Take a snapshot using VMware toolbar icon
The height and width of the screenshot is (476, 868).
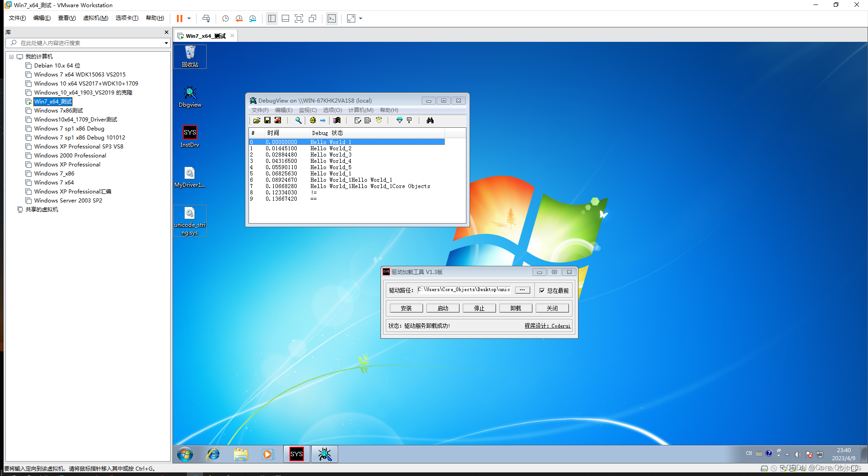(225, 18)
